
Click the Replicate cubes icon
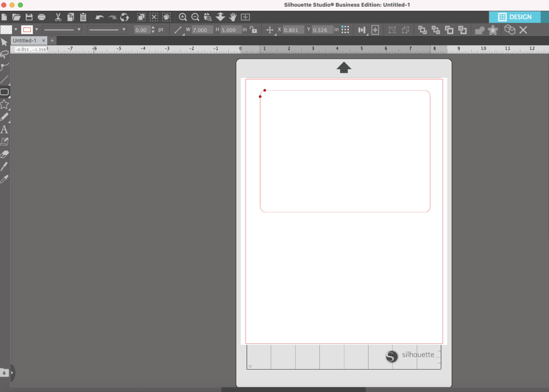[510, 30]
